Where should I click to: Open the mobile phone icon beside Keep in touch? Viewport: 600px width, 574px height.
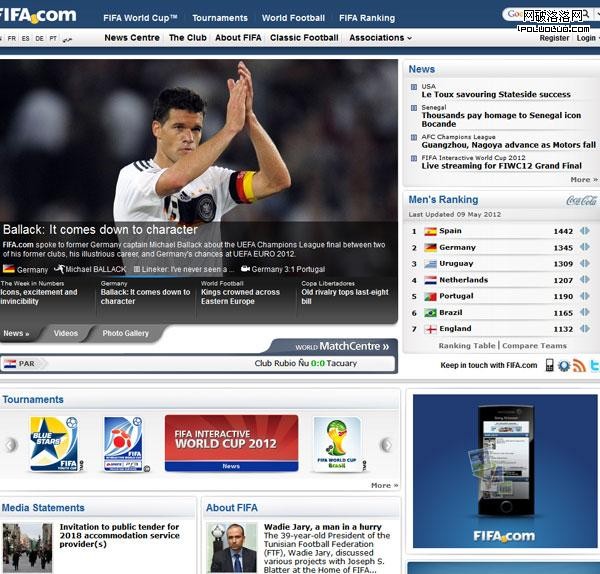click(x=549, y=365)
